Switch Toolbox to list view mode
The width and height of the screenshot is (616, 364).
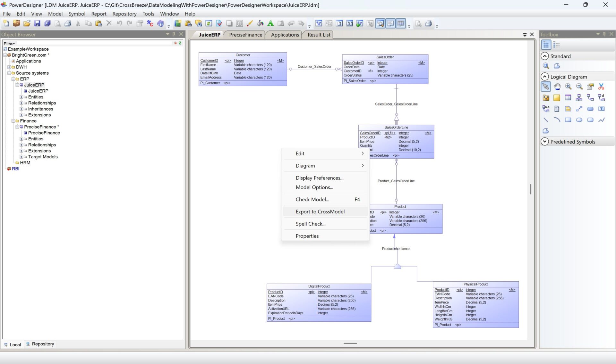(x=557, y=45)
